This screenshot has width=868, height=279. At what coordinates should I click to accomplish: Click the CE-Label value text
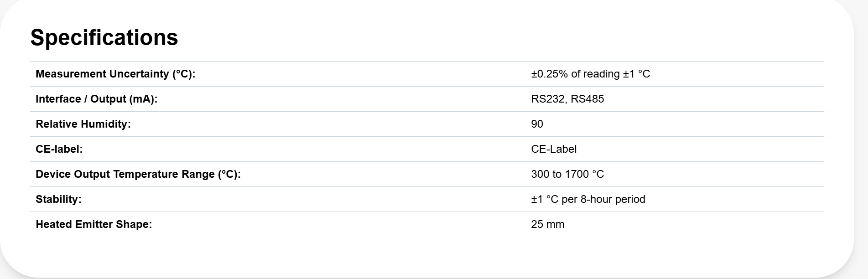(554, 149)
